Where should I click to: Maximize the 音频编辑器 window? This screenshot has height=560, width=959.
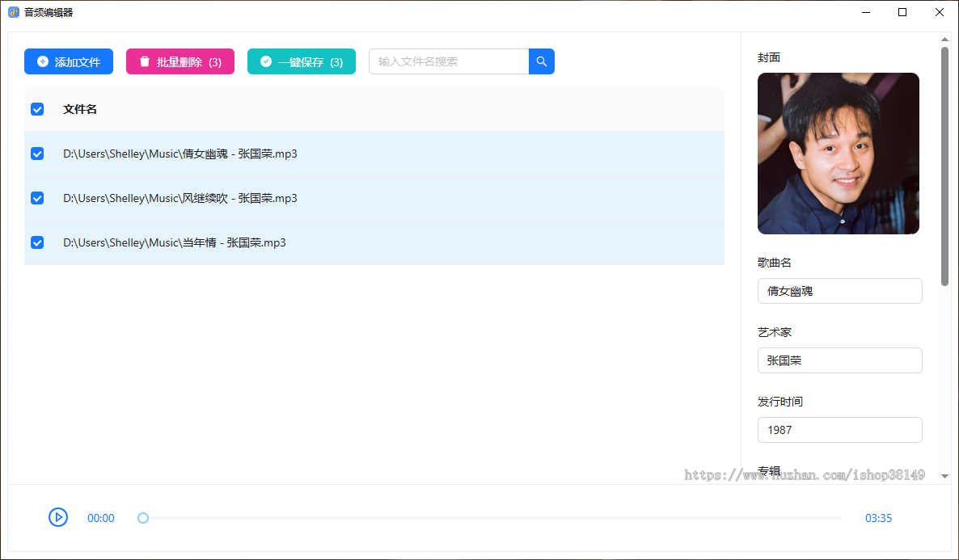pos(902,12)
